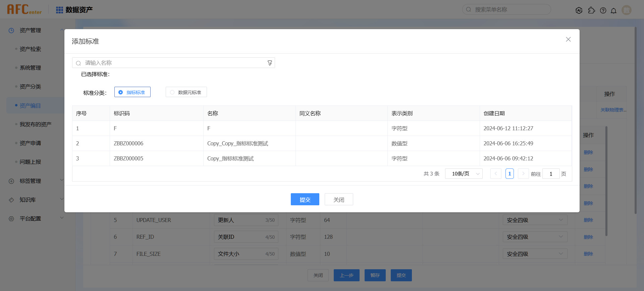Click 提交 button at bottom of background page
This screenshot has width=644, height=291.
tap(401, 275)
